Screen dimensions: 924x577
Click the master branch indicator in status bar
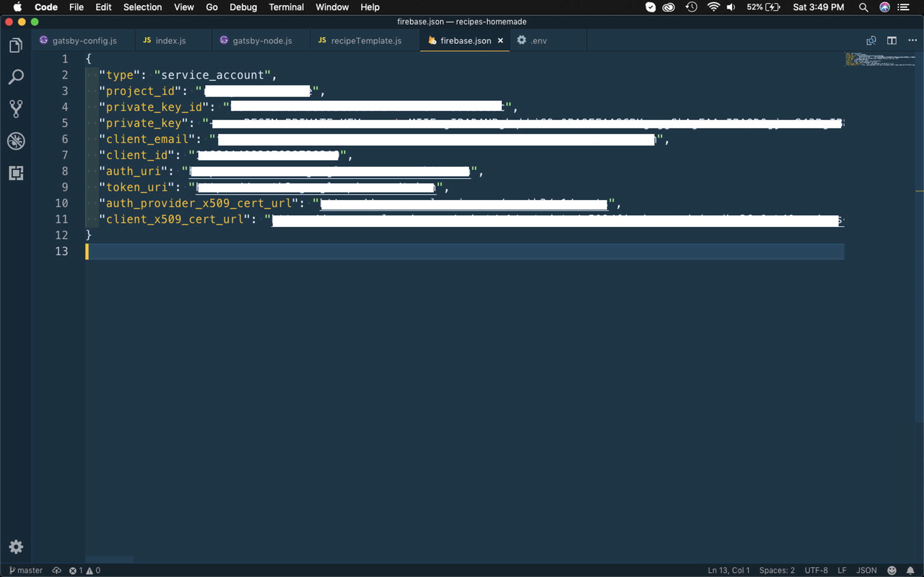tap(26, 571)
